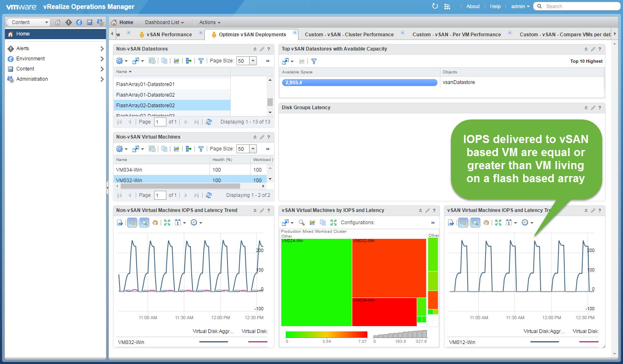
Task: Select the pan hand tool in Non-vSAN IOPS Trend chart
Action: click(155, 223)
